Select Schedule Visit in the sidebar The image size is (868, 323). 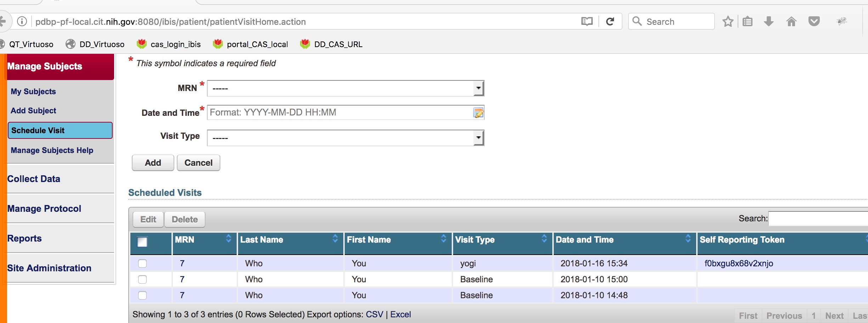click(x=60, y=130)
